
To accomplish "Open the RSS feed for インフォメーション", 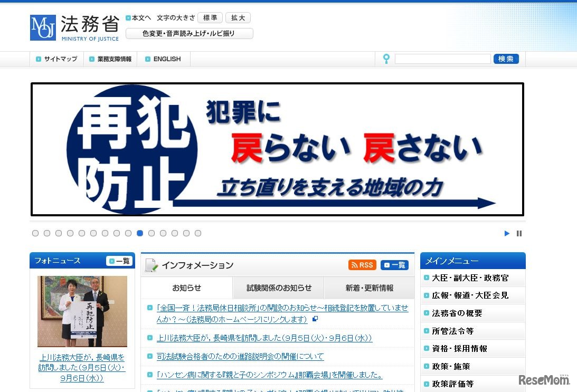I will [x=362, y=265].
